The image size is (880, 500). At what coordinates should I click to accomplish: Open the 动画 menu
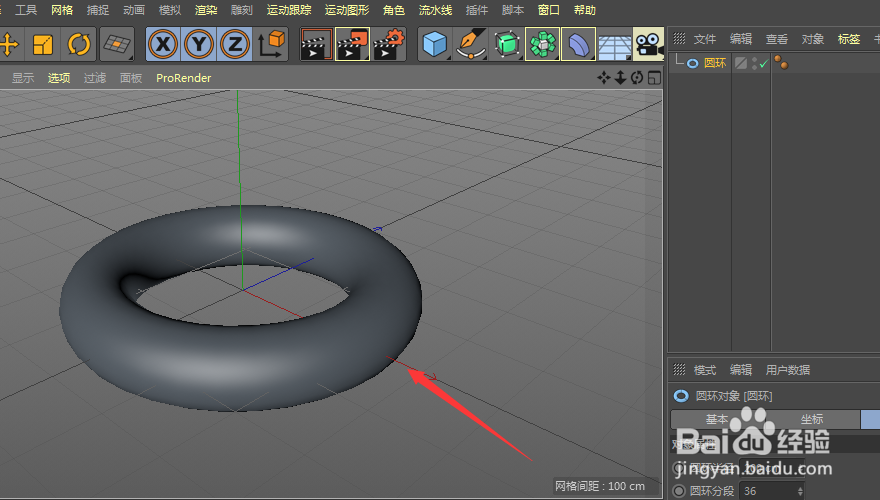point(134,10)
